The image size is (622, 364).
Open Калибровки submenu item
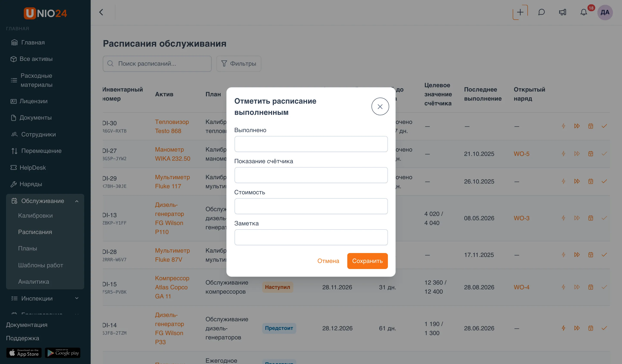click(35, 215)
